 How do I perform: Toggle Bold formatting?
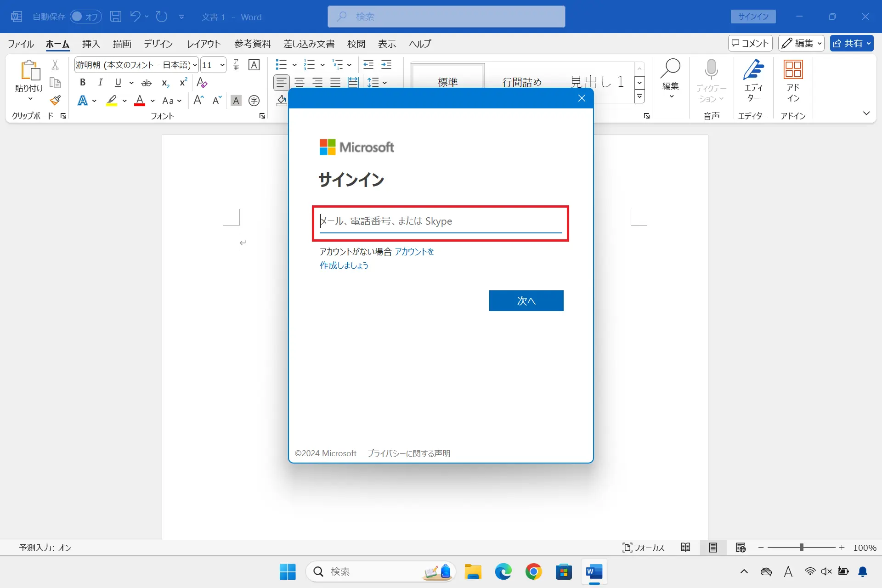tap(83, 82)
